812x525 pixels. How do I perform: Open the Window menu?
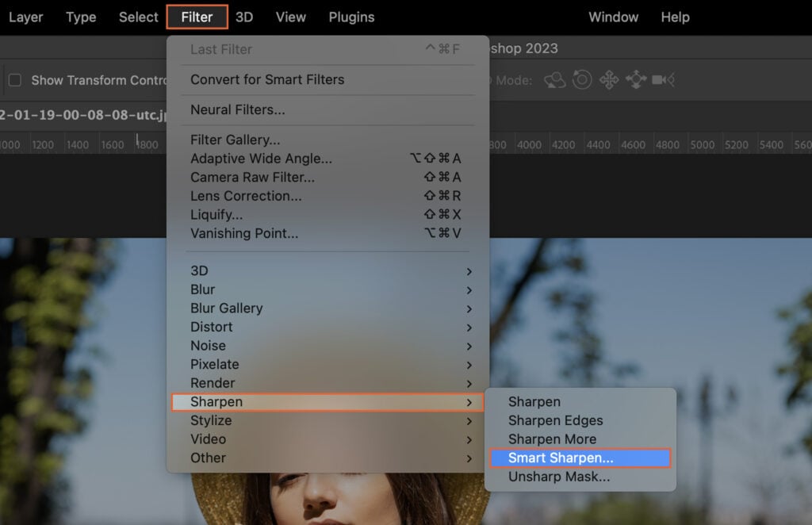tap(613, 17)
